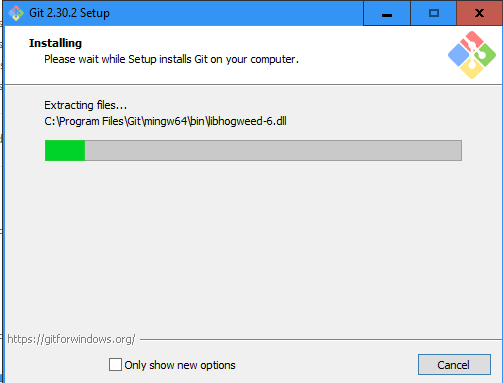This screenshot has width=503, height=383.
Task: Cancel the Git installation
Action: pos(454,365)
